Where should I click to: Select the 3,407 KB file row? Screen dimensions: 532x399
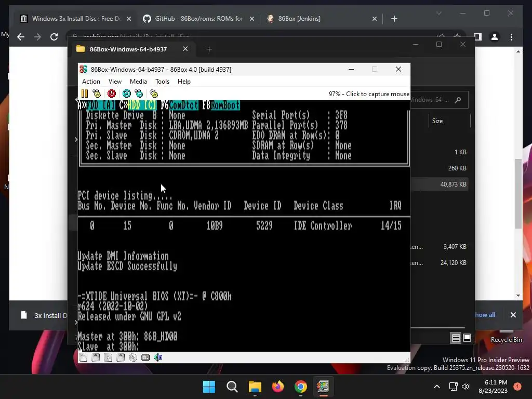point(440,247)
